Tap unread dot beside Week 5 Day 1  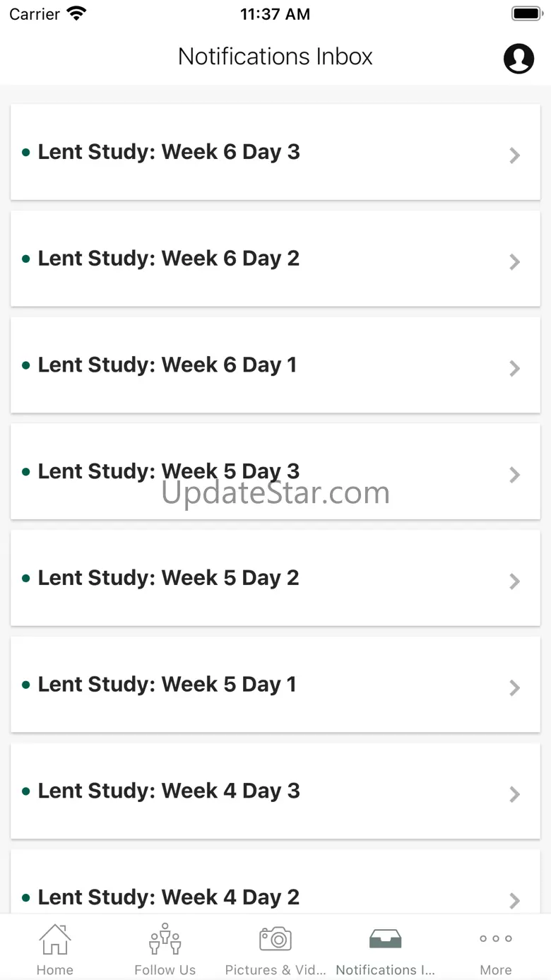click(26, 685)
